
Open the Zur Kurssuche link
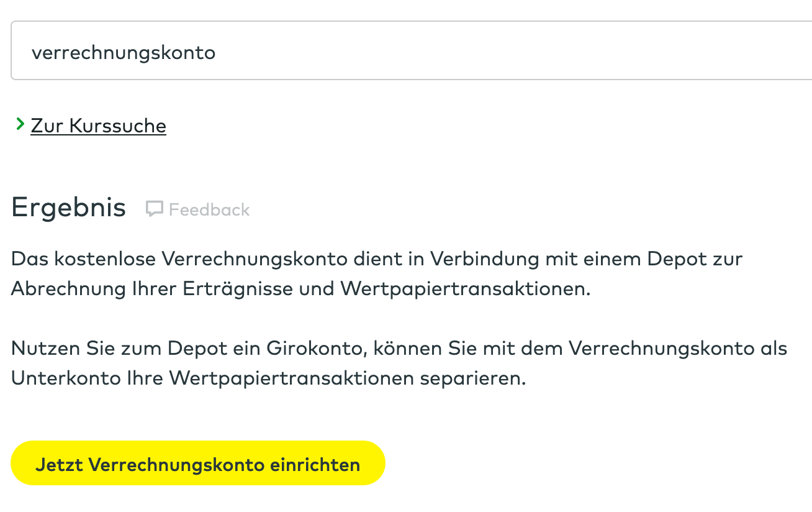pos(98,126)
